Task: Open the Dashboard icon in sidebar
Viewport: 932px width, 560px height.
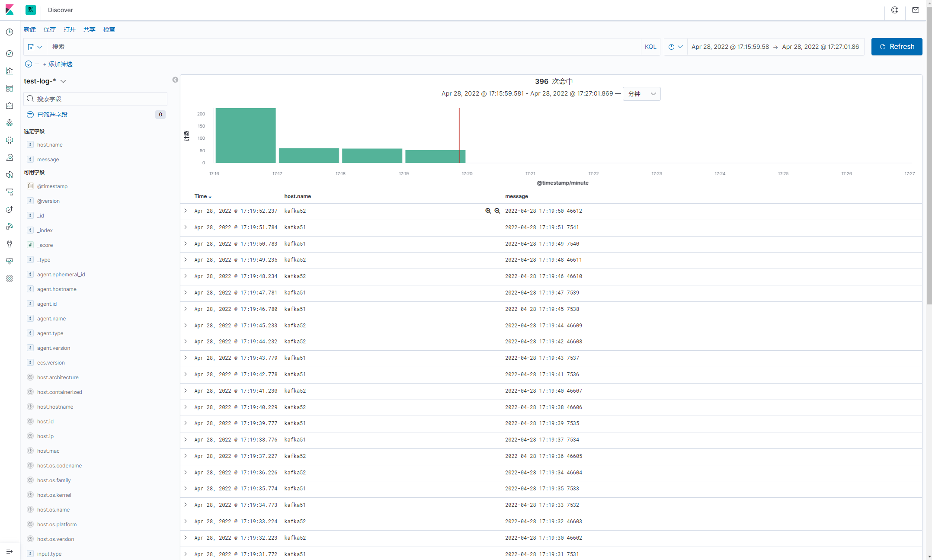Action: coord(10,88)
